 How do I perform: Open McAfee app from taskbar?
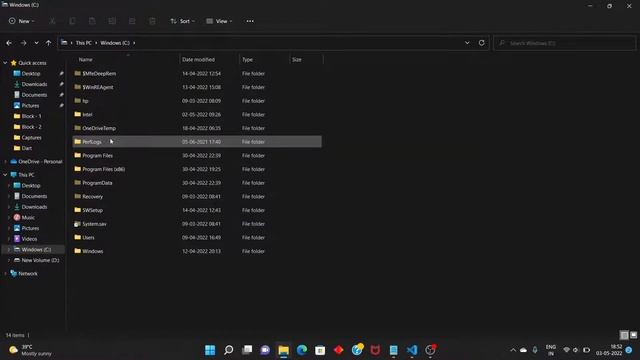coord(375,350)
